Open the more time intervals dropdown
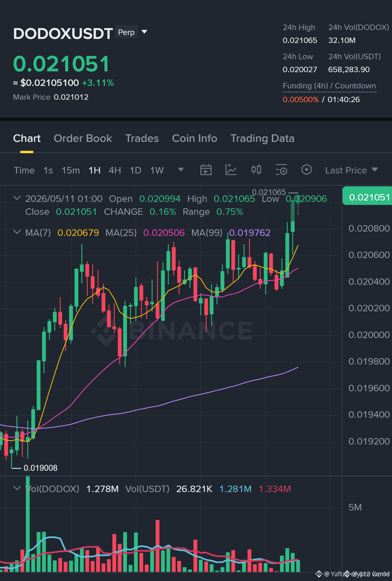The height and width of the screenshot is (581, 392). click(181, 170)
